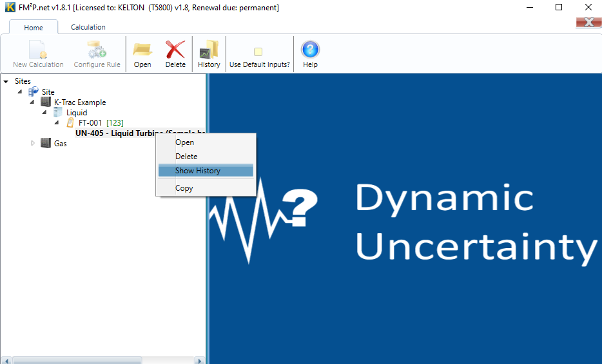Image resolution: width=602 pixels, height=364 pixels.
Task: Click the scroll-left arrow of tree panel
Action: coord(6,361)
